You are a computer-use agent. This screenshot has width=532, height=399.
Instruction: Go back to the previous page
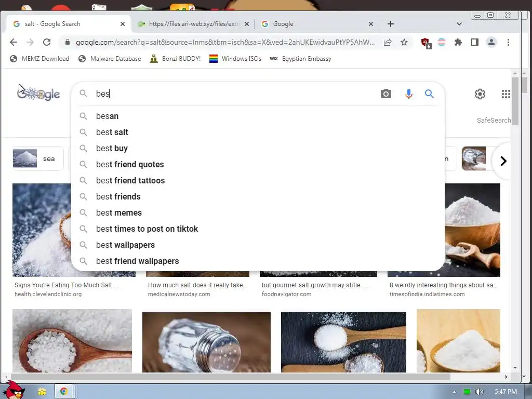click(13, 42)
